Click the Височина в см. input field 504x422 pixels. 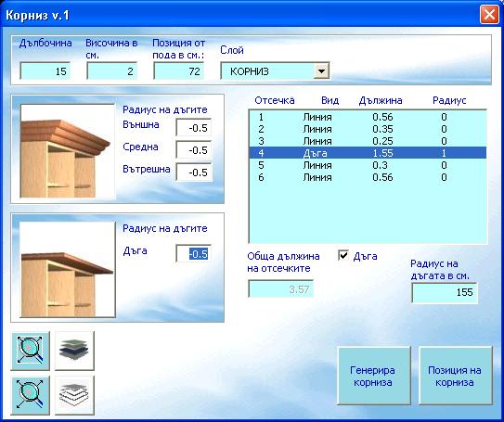tap(112, 71)
